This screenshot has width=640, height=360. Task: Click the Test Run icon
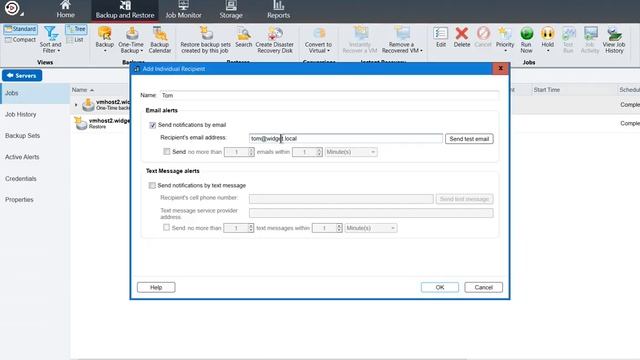point(568,40)
